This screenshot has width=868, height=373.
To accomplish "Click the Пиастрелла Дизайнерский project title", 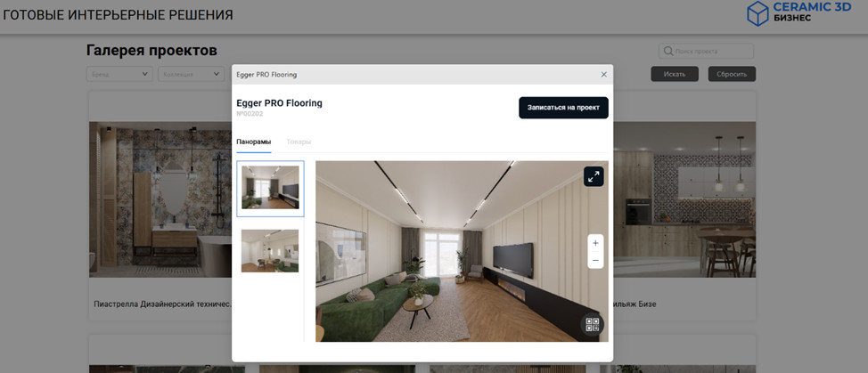I will pyautogui.click(x=161, y=304).
